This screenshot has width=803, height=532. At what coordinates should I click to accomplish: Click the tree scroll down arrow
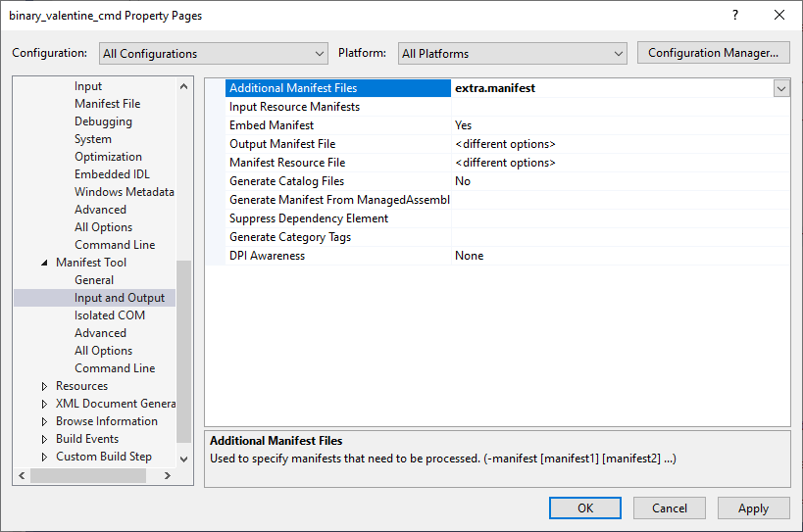pos(184,459)
